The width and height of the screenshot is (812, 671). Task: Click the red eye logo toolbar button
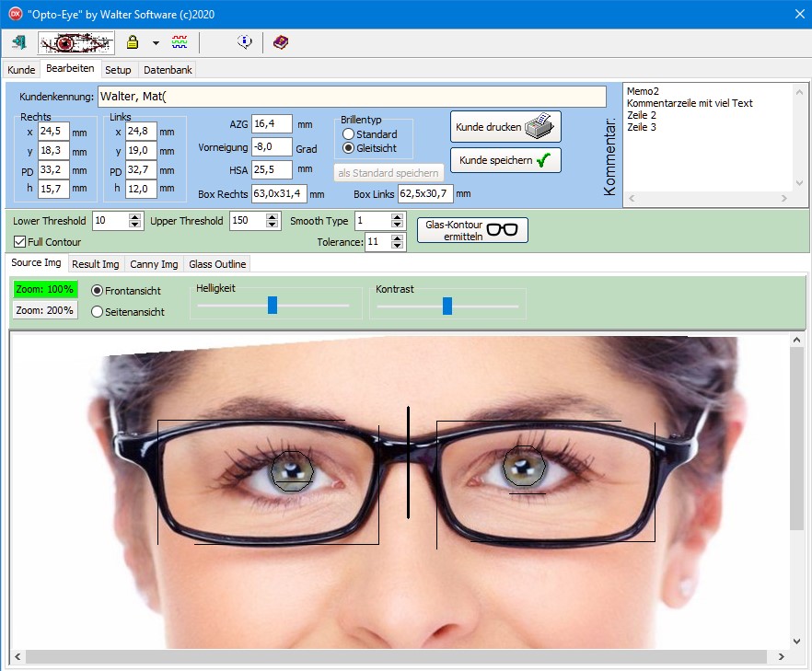click(76, 42)
